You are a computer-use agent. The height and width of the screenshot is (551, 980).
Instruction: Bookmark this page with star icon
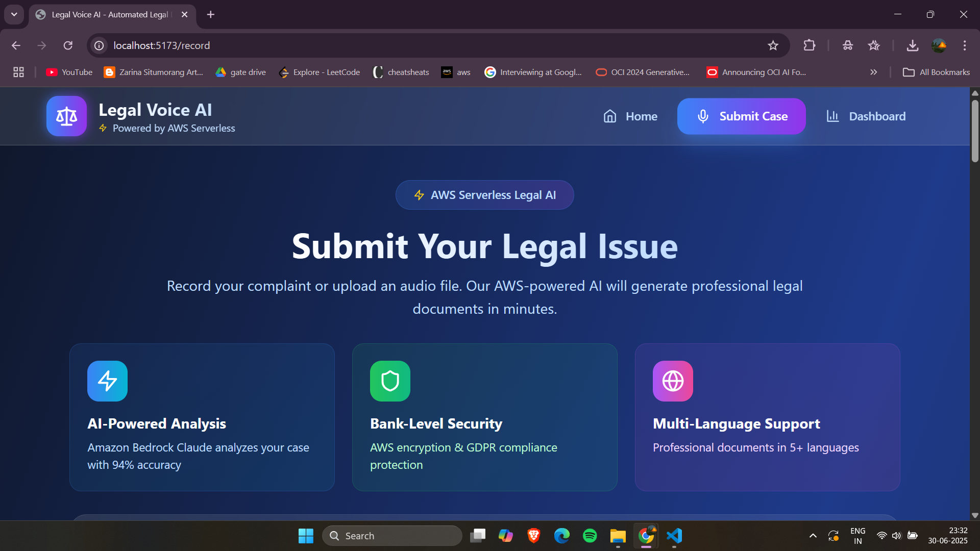[x=773, y=45]
